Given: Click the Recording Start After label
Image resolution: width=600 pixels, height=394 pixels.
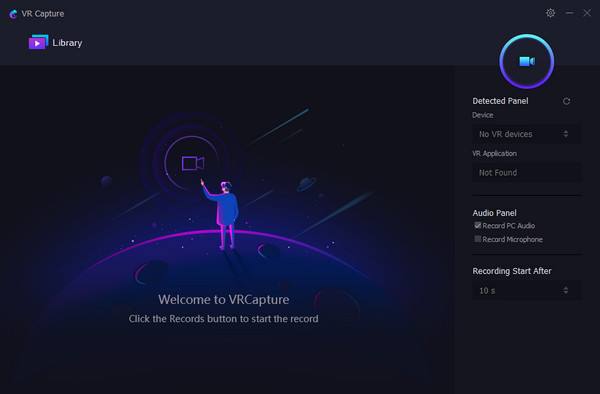Looking at the screenshot, I should pyautogui.click(x=512, y=271).
